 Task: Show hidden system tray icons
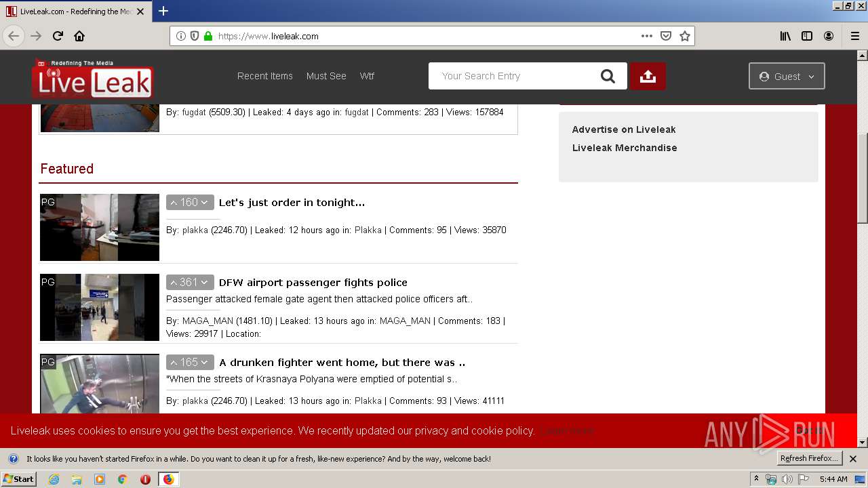click(757, 479)
